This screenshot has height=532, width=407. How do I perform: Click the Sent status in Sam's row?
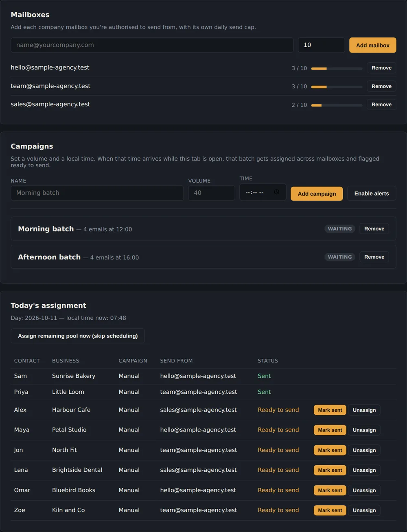(264, 376)
